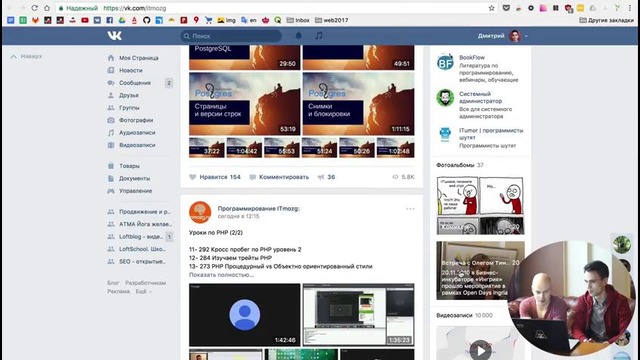The width and height of the screenshot is (640, 360).
Task: Bookmark this page with the star icon
Action: (x=491, y=8)
